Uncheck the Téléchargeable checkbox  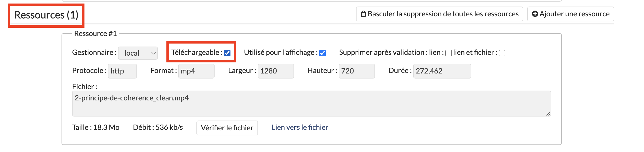pos(227,53)
